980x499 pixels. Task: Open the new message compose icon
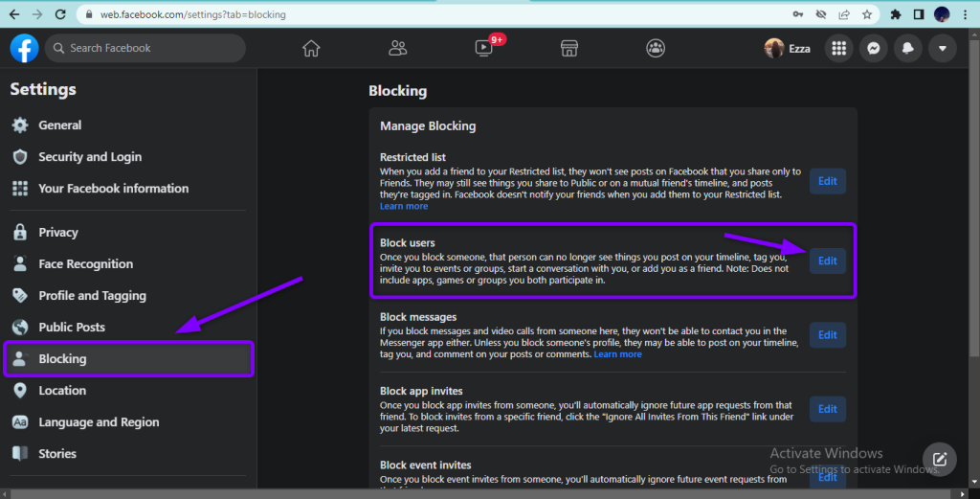coord(940,460)
